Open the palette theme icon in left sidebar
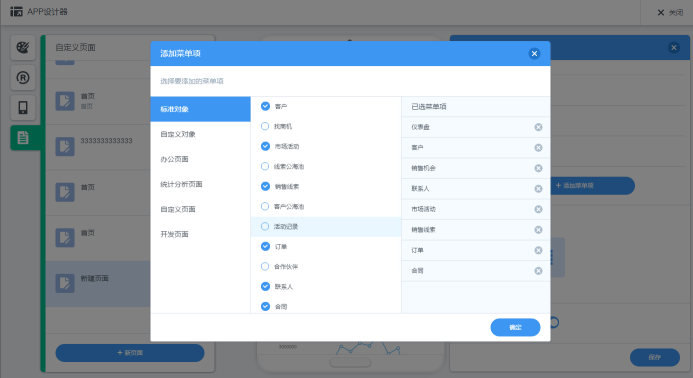Screen dimensions: 693x378 [x=23, y=47]
